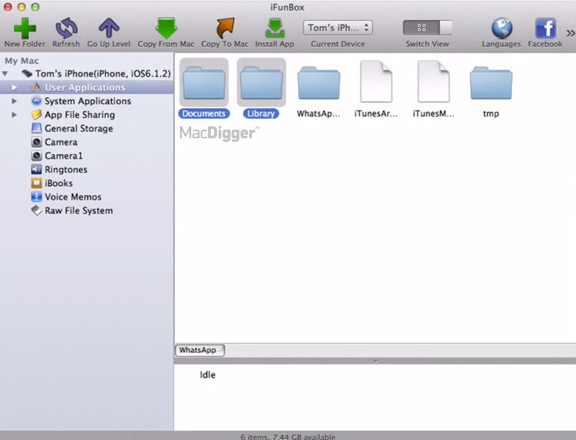Collapse the Tom's iPhone tree node
Image resolution: width=576 pixels, height=440 pixels.
click(x=5, y=74)
